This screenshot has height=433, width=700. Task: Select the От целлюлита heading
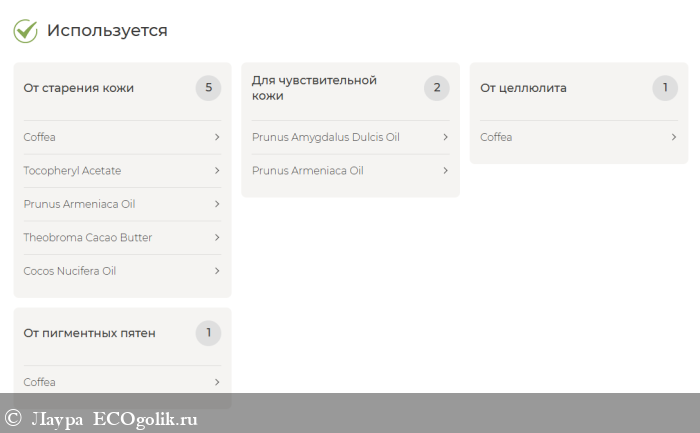(x=523, y=88)
